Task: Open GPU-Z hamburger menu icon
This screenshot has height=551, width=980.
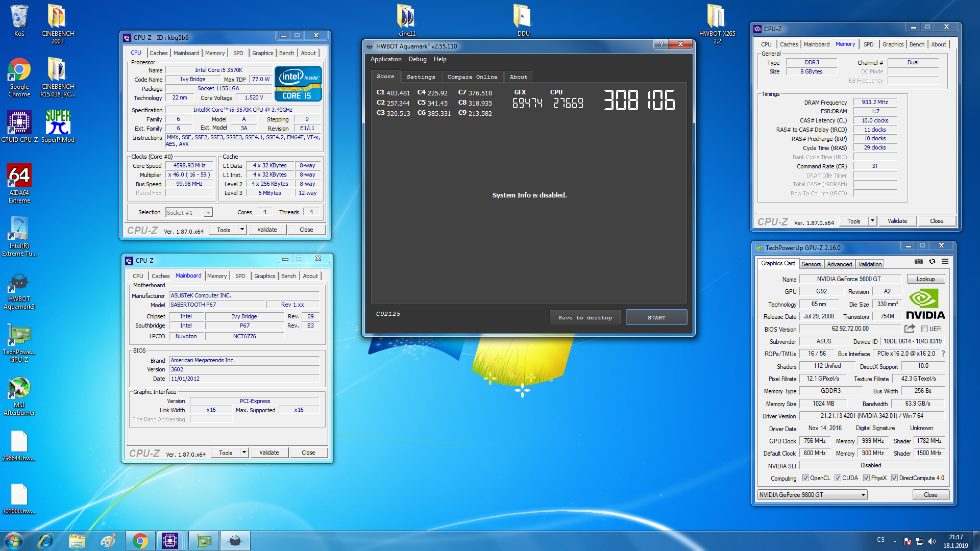Action: (945, 261)
